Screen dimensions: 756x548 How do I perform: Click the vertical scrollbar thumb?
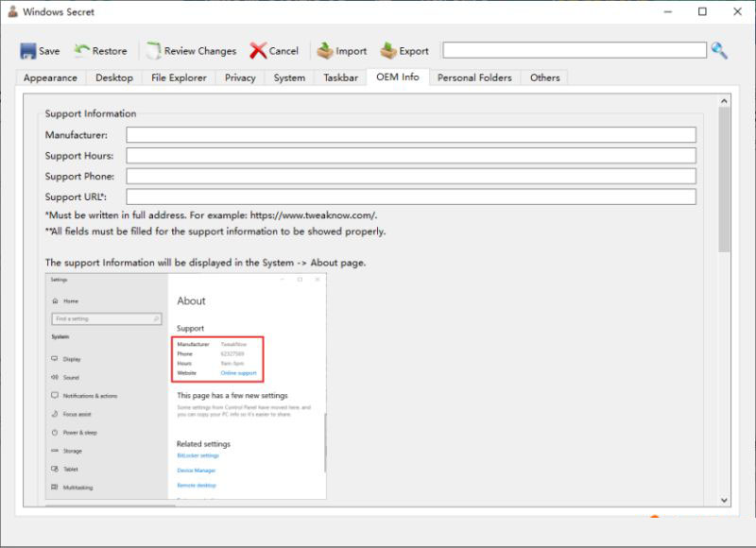pos(724,180)
